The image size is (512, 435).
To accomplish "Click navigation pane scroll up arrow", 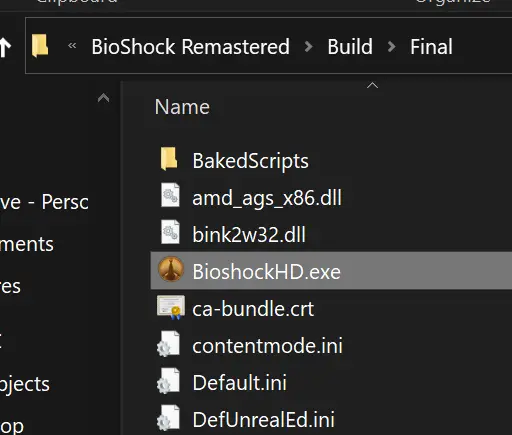I will [103, 98].
